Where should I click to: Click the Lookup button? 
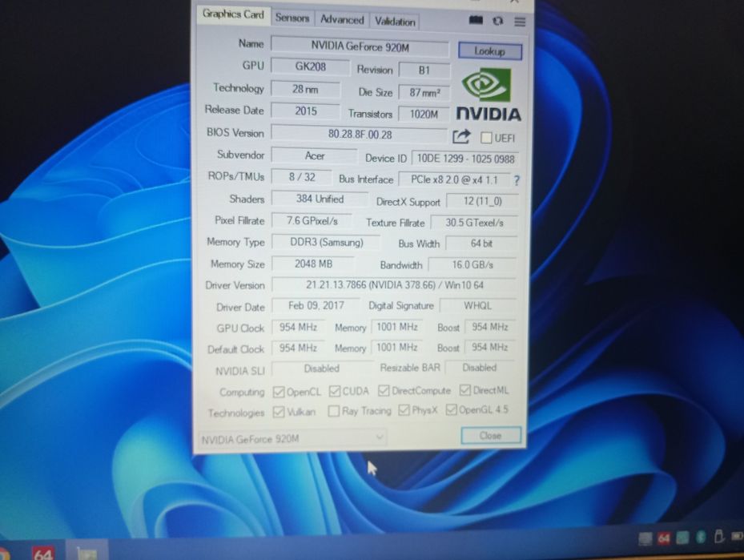pyautogui.click(x=489, y=50)
